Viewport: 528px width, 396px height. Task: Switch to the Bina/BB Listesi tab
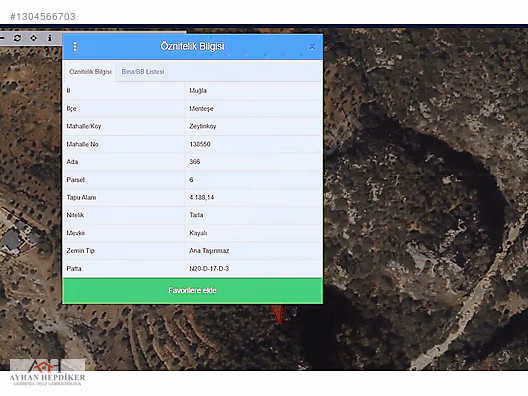tap(143, 72)
